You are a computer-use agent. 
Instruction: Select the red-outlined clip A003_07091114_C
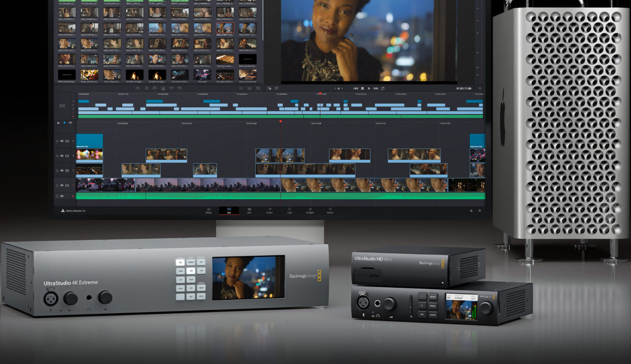(x=225, y=28)
